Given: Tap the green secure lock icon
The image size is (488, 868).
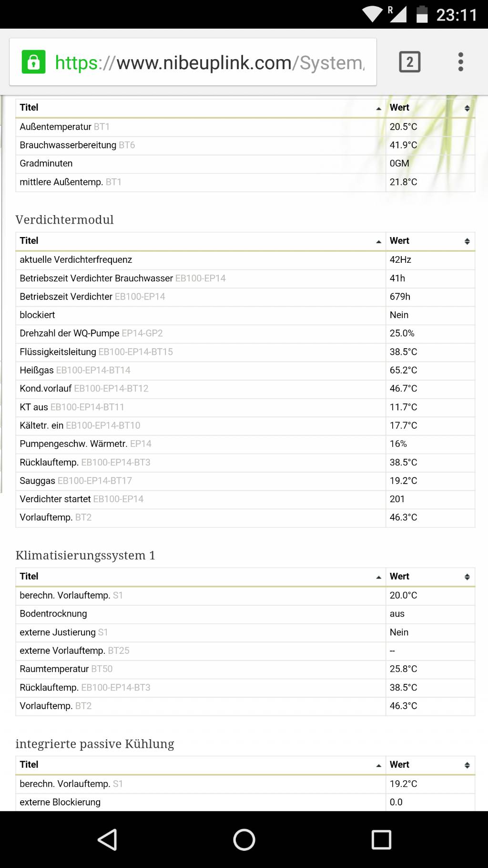Looking at the screenshot, I should [x=33, y=62].
